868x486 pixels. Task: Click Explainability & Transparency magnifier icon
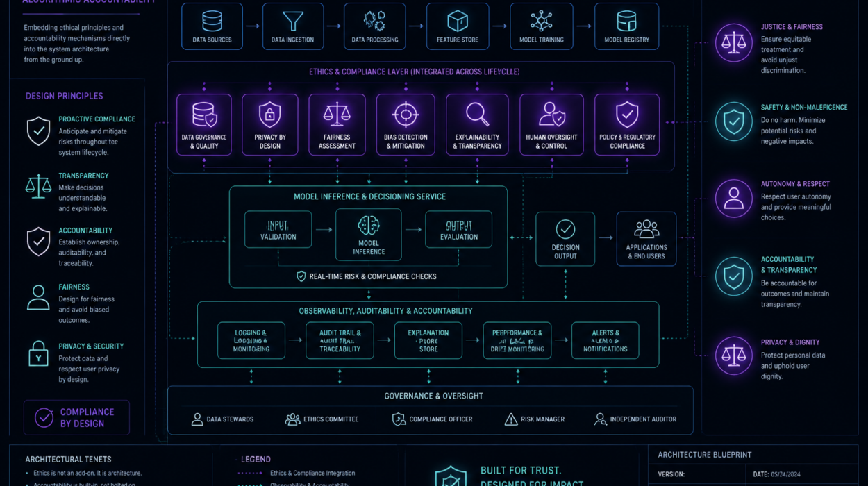click(477, 114)
